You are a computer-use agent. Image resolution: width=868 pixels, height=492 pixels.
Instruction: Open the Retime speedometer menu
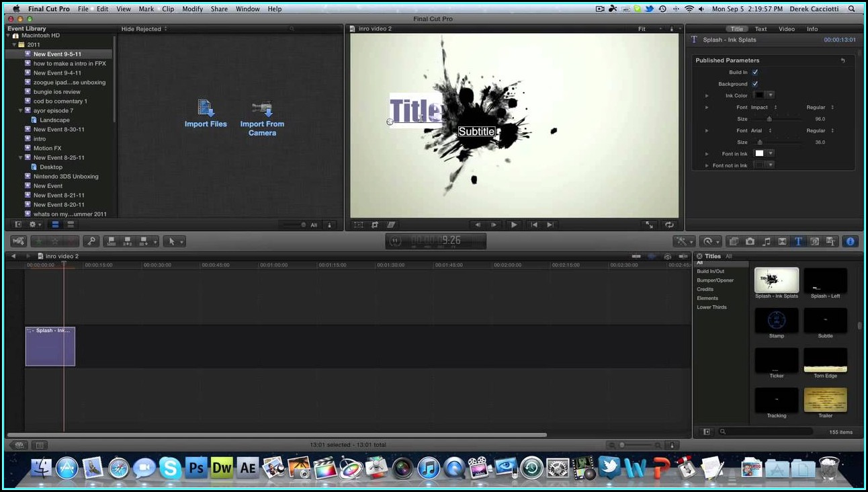709,241
